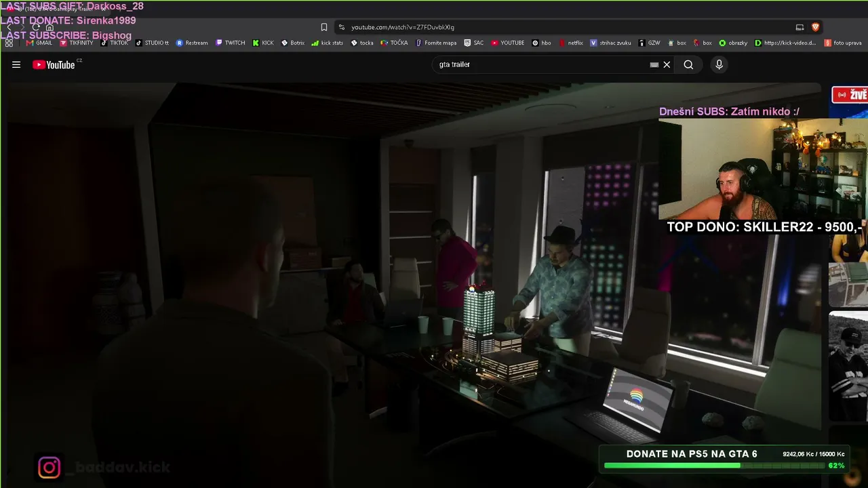Click the Instagram logo overlay icon
The height and width of the screenshot is (488, 868).
click(50, 468)
